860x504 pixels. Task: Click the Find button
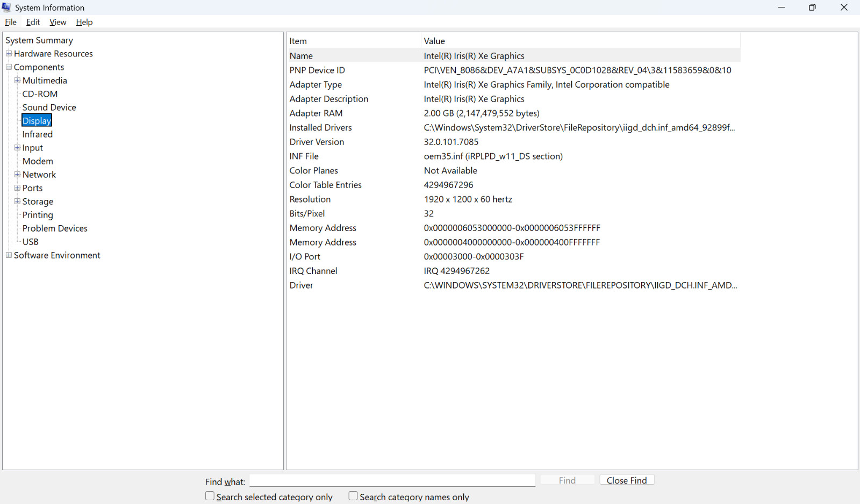pyautogui.click(x=567, y=480)
